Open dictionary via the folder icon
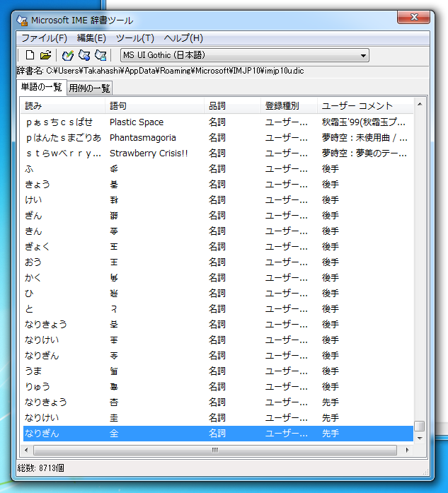Screen dimensions: 448x493 (45, 55)
